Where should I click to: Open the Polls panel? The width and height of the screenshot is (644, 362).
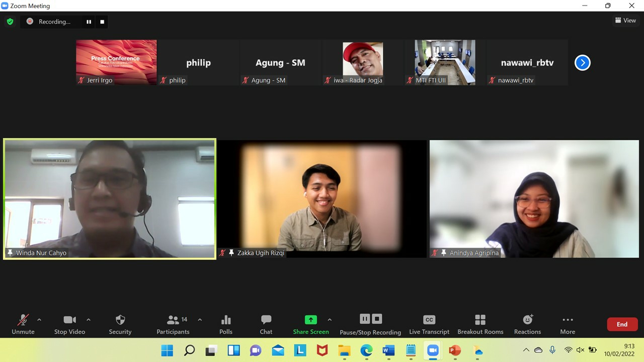[x=226, y=324]
